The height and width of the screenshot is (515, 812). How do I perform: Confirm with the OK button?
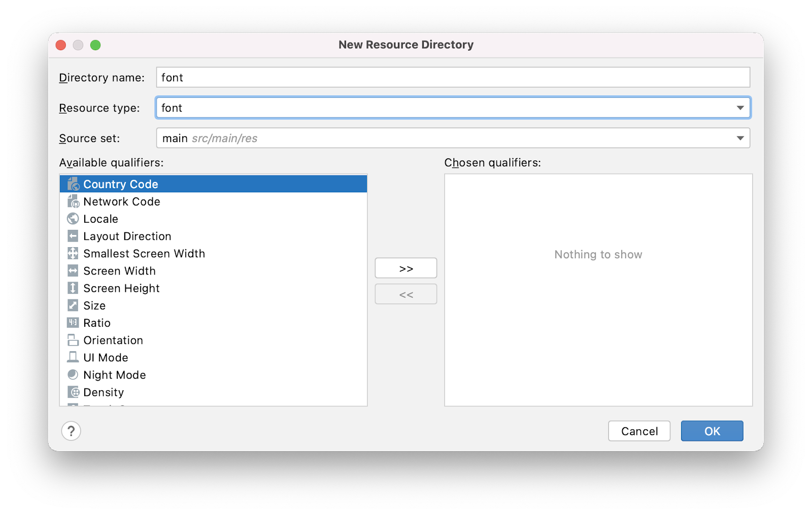[x=712, y=431]
